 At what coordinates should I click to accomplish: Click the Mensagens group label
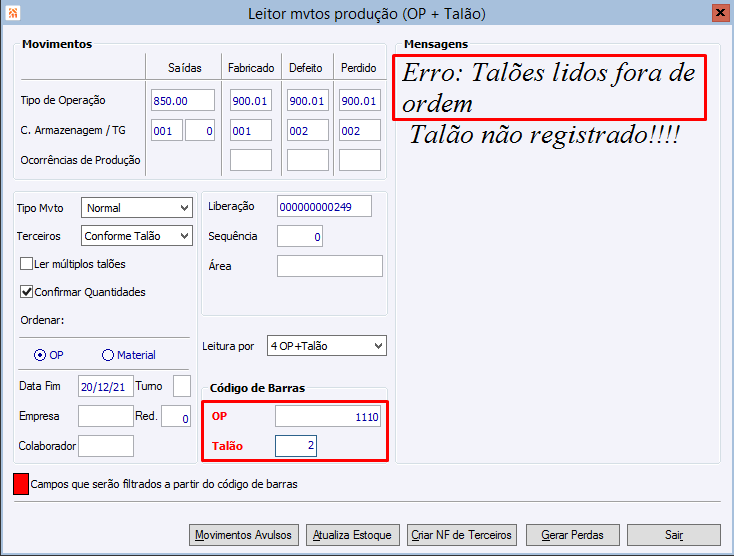(x=436, y=44)
